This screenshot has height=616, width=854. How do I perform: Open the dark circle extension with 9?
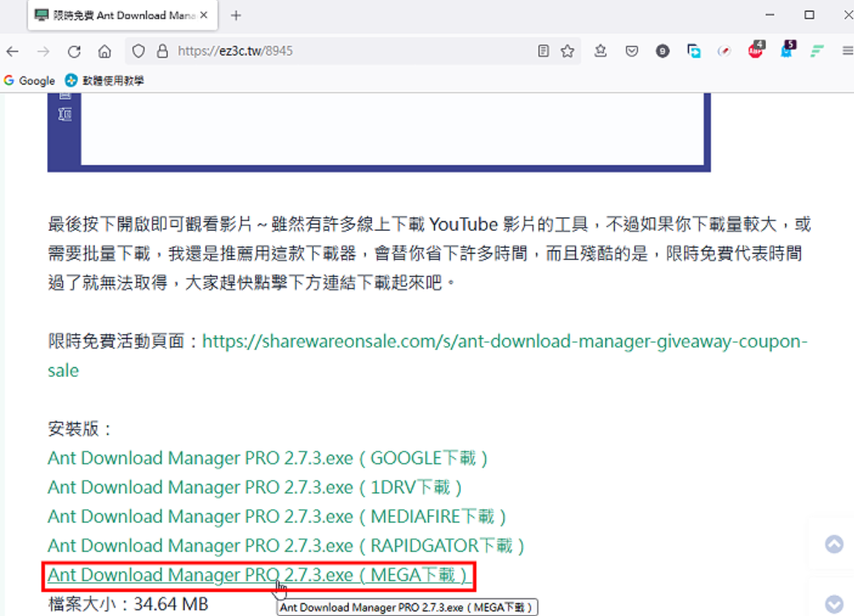coord(662,51)
